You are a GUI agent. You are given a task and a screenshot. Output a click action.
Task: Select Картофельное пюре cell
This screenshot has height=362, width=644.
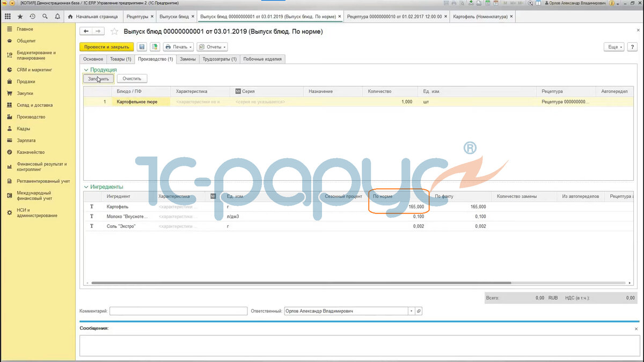(141, 101)
